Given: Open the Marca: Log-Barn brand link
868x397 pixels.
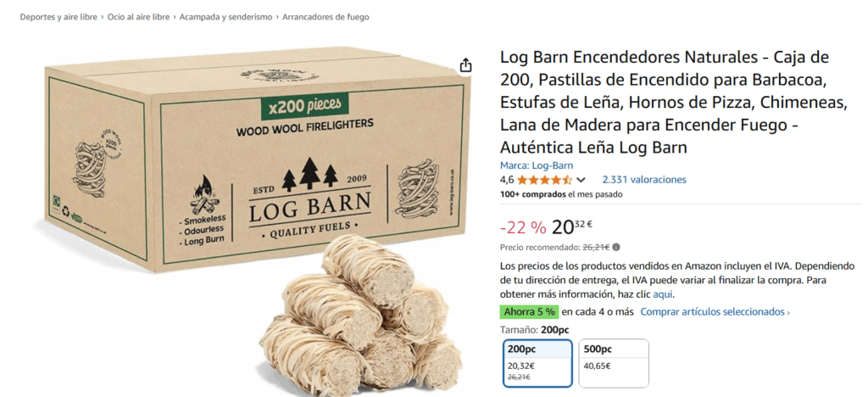Looking at the screenshot, I should (537, 165).
